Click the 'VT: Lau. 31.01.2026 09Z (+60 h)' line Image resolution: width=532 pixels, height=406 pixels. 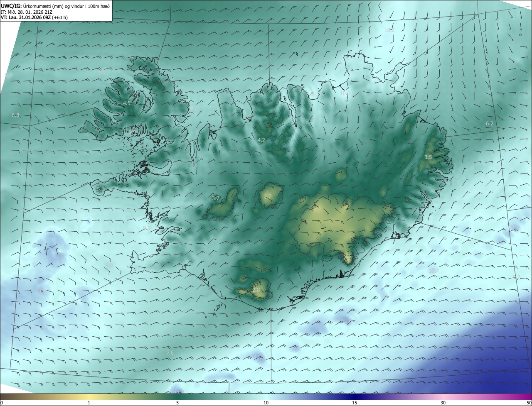pyautogui.click(x=34, y=17)
